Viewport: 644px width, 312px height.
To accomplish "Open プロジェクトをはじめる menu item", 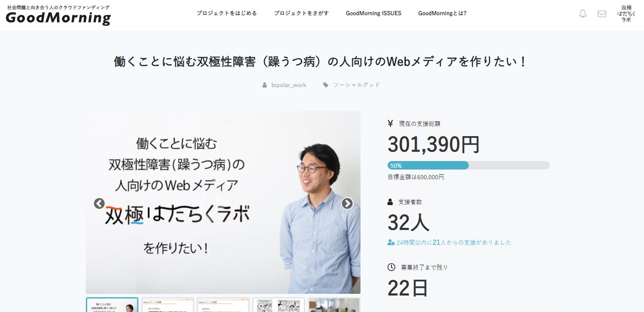I will click(x=226, y=13).
